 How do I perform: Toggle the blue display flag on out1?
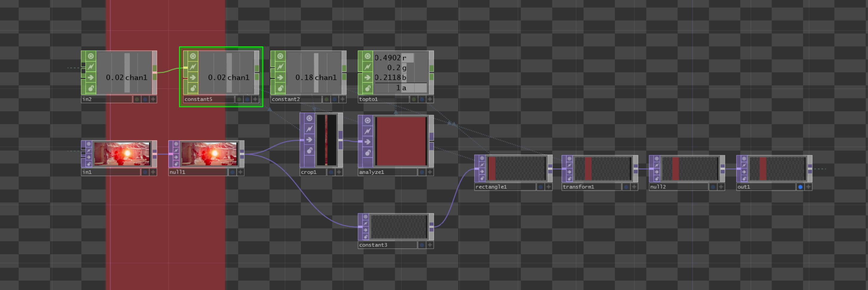tap(800, 187)
